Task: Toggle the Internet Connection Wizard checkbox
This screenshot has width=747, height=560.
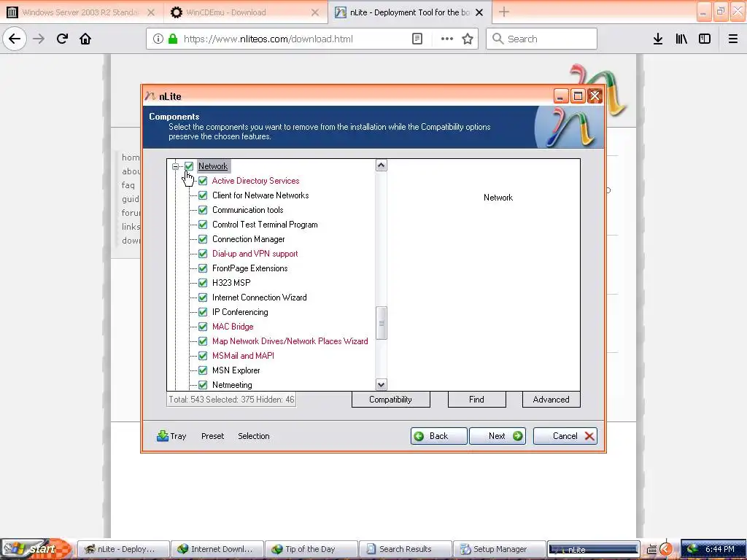Action: (x=203, y=297)
